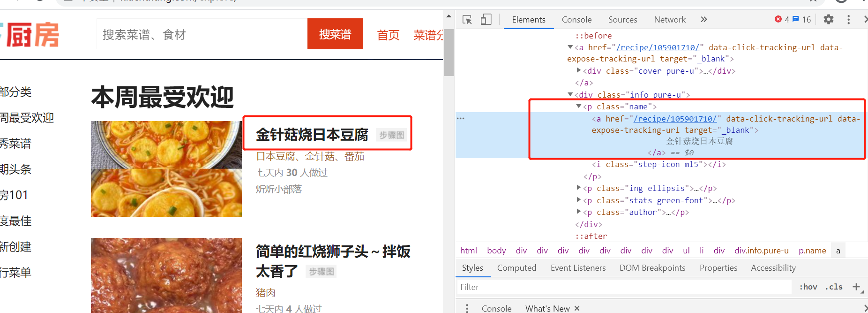This screenshot has width=868, height=313.
Task: Open the 金针菇烧日本豆腐 recipe title link
Action: click(x=312, y=135)
